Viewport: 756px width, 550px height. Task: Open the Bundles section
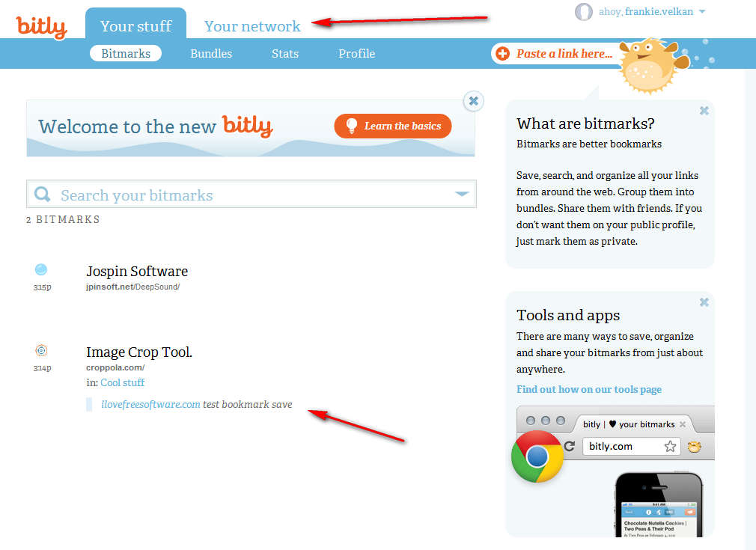[211, 54]
